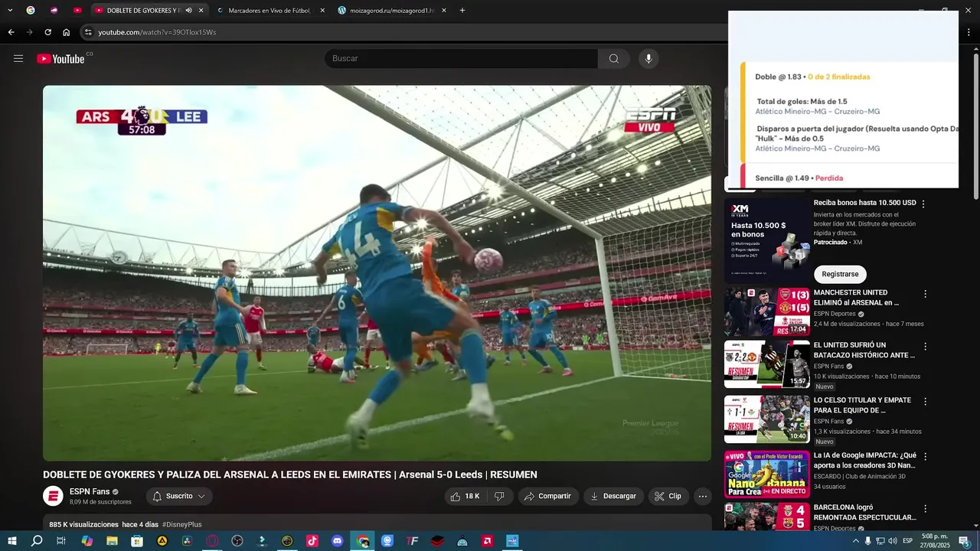The width and height of the screenshot is (980, 551).
Task: Show hidden system tray icons chevron
Action: coord(856,541)
